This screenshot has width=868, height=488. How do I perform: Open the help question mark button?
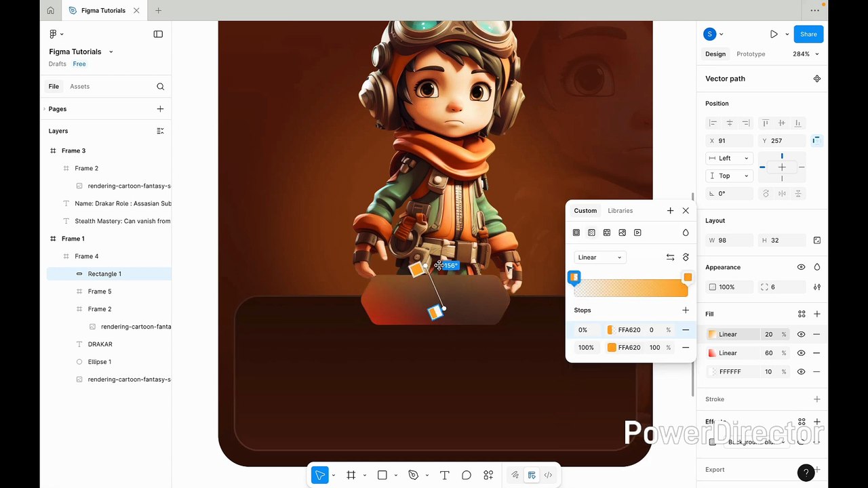806,473
